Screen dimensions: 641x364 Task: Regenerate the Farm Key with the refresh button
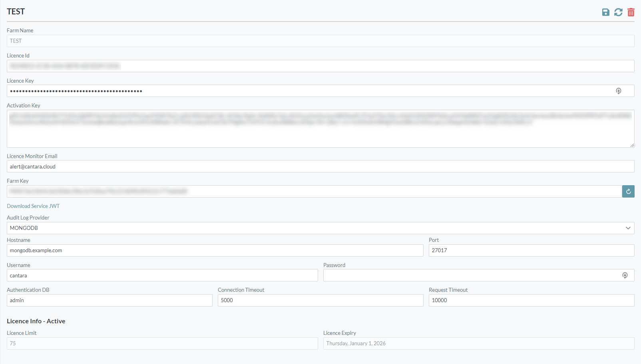(628, 192)
